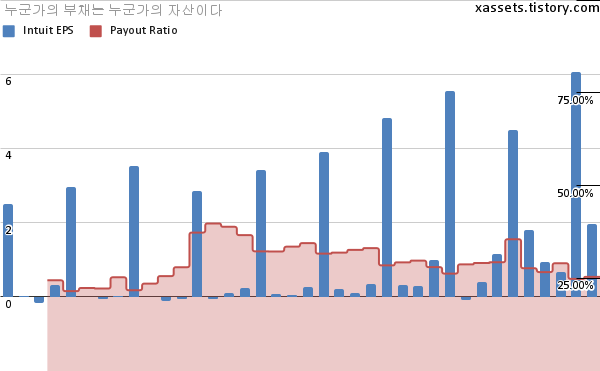Click the left axis label 4
The width and height of the screenshot is (600, 371).
[8, 155]
